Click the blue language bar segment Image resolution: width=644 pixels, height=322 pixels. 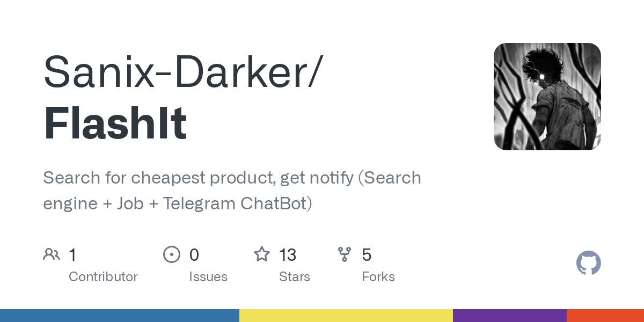click(x=119, y=316)
